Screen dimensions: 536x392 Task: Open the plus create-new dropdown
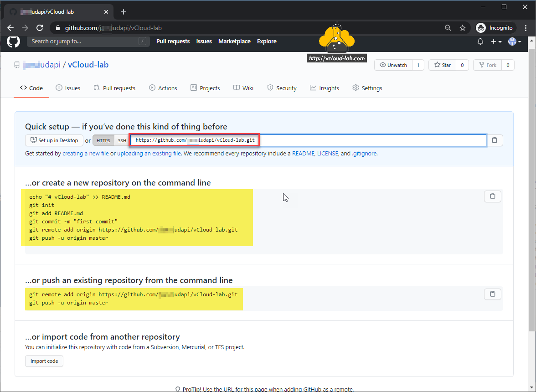[x=496, y=41]
